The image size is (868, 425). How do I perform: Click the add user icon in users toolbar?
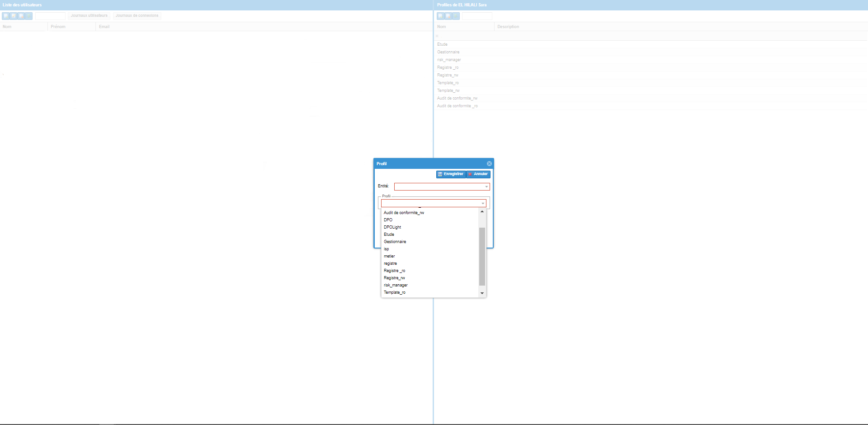point(6,16)
